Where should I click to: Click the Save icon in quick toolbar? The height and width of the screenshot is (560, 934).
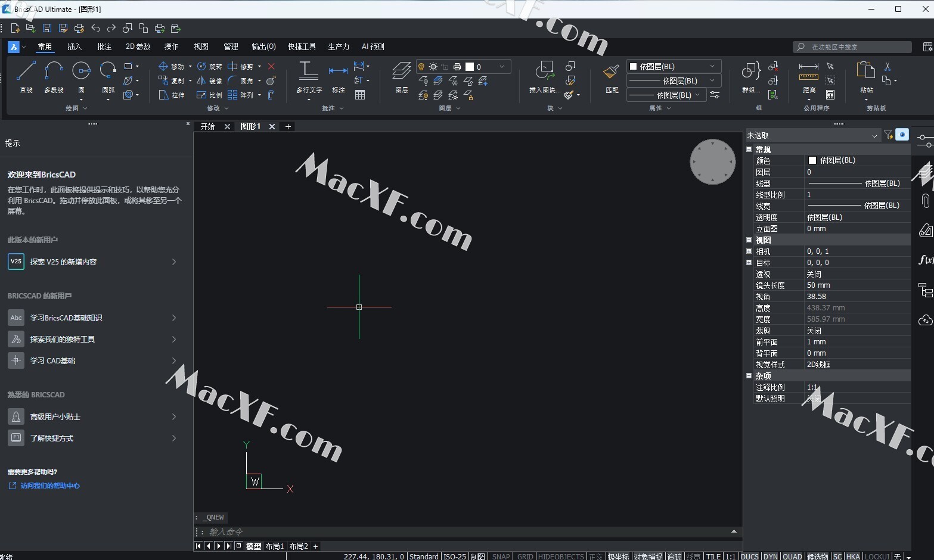coord(47,28)
